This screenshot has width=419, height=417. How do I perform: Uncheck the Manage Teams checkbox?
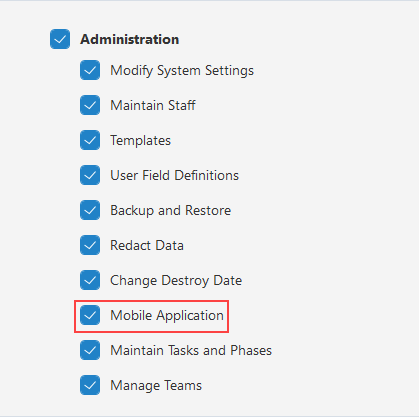point(90,385)
